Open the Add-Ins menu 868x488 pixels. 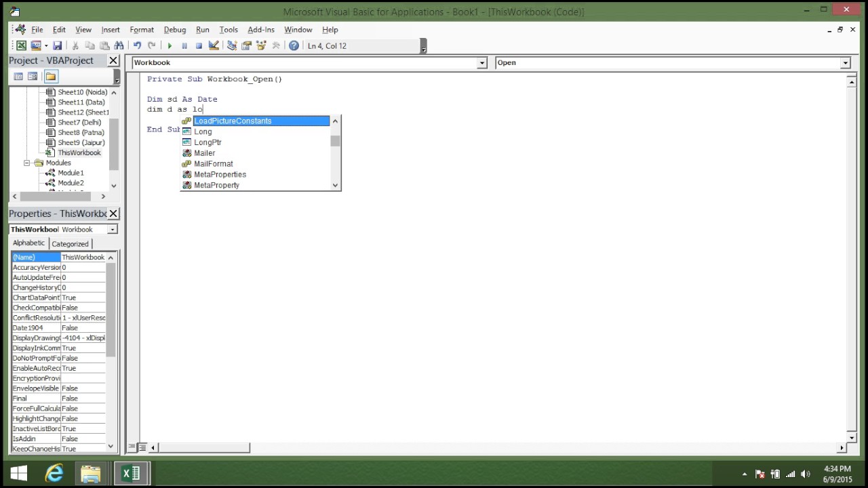(x=261, y=30)
